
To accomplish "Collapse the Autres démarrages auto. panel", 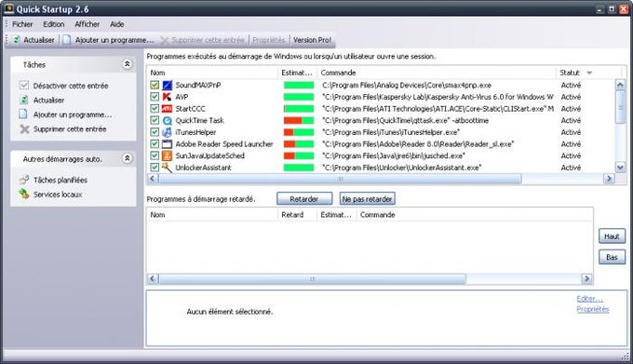I will pyautogui.click(x=128, y=158).
